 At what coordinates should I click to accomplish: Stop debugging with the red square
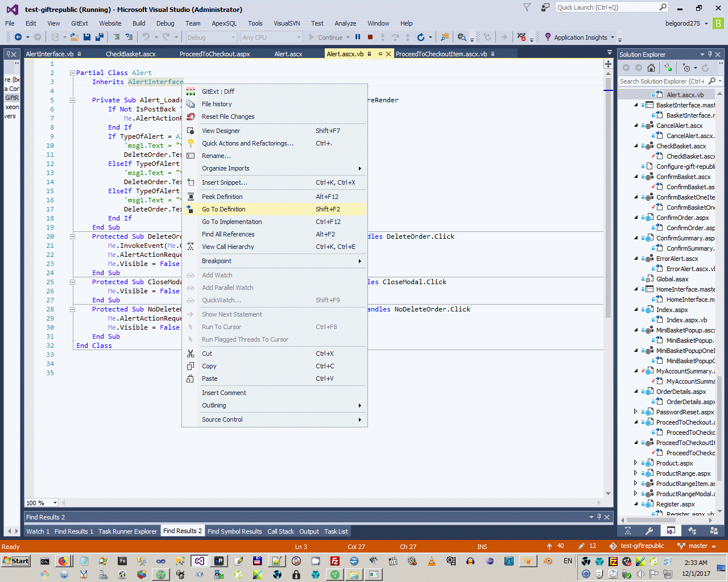click(x=370, y=37)
